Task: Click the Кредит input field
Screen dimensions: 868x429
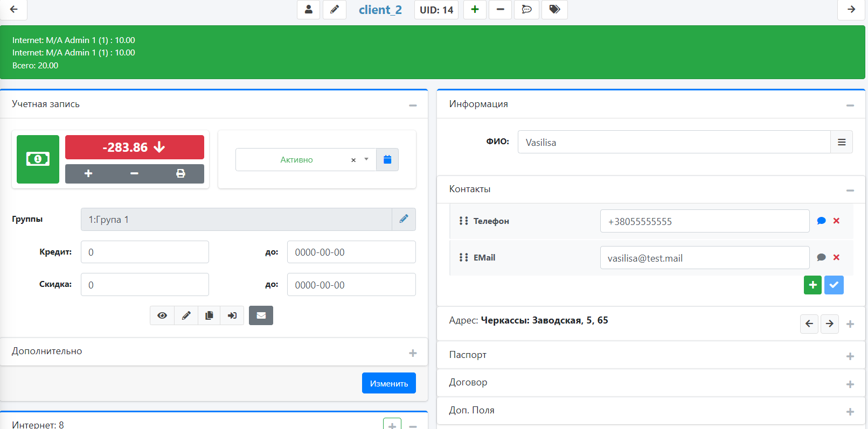Action: point(145,252)
